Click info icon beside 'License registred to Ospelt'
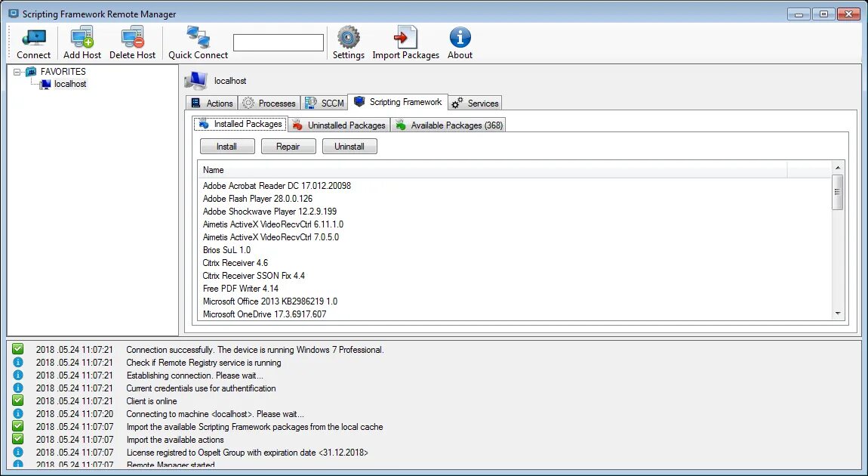The image size is (868, 476). 17,452
